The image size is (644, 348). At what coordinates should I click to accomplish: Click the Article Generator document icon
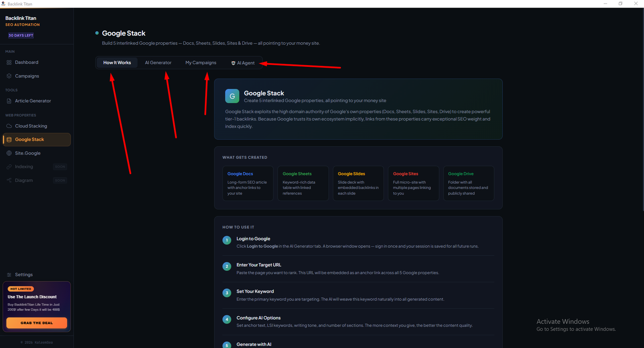(9, 101)
